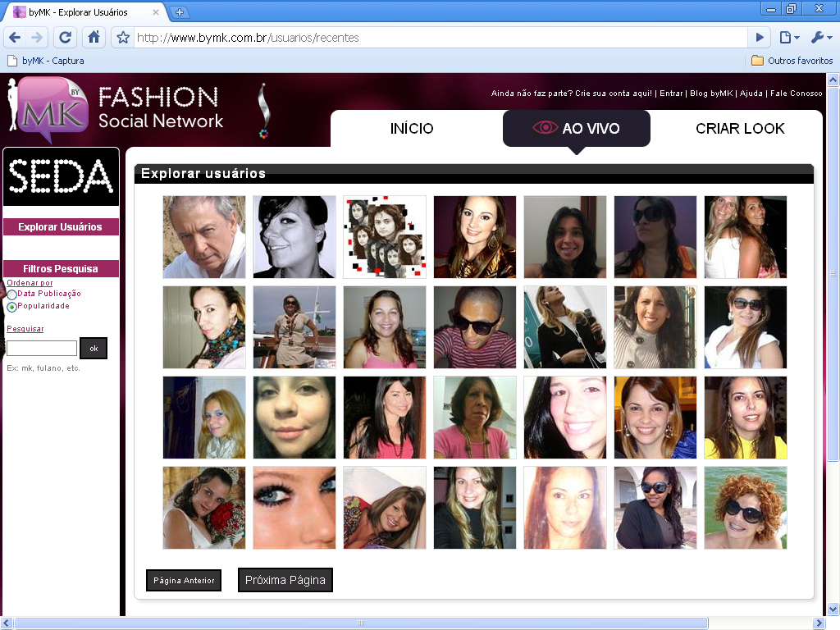The height and width of the screenshot is (630, 840).
Task: Open new tab with plus button
Action: 180,12
